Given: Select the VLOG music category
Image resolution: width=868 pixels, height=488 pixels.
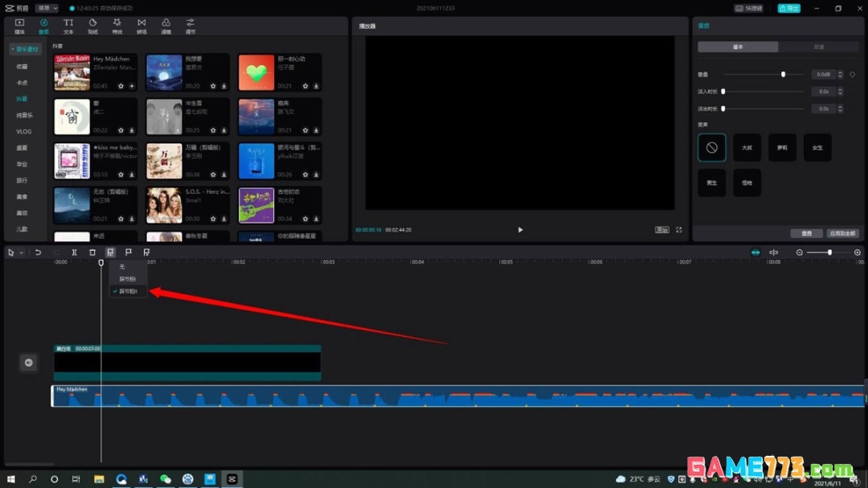Looking at the screenshot, I should [x=24, y=132].
